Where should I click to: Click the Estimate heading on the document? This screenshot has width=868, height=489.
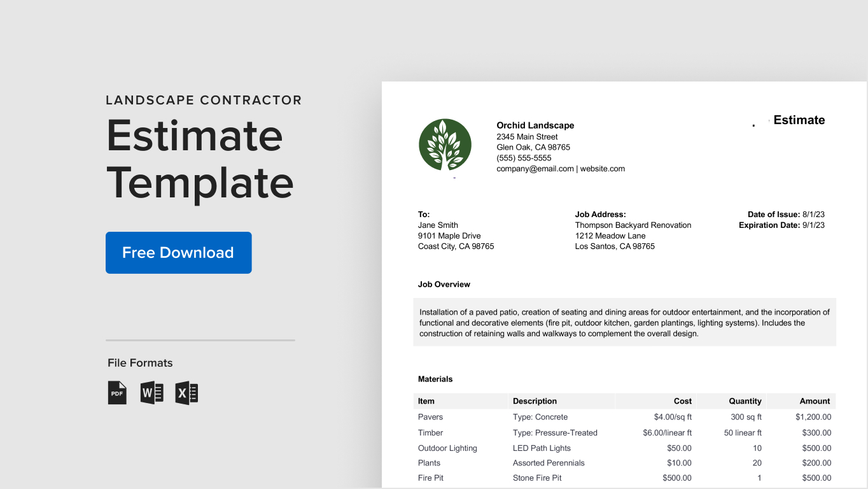(x=799, y=120)
